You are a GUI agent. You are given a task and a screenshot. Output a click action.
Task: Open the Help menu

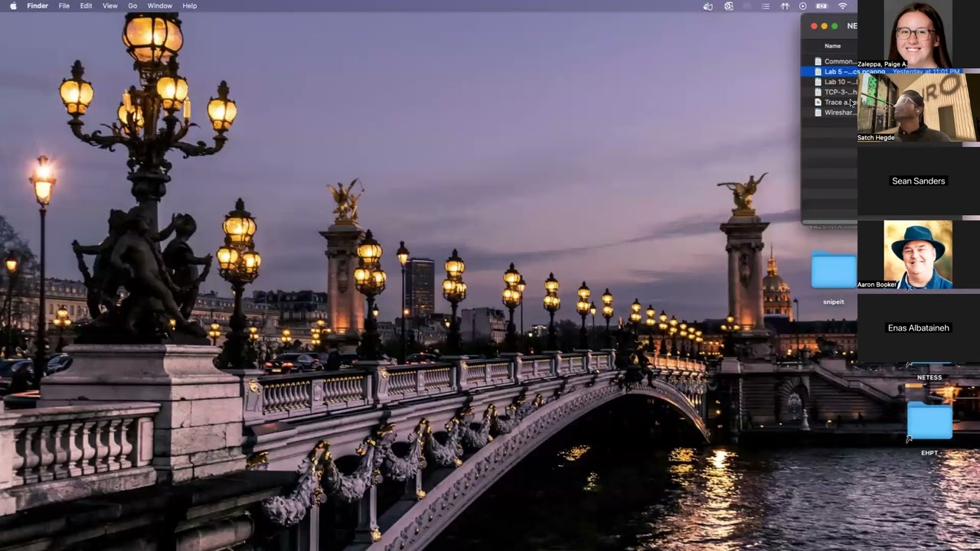[x=190, y=6]
